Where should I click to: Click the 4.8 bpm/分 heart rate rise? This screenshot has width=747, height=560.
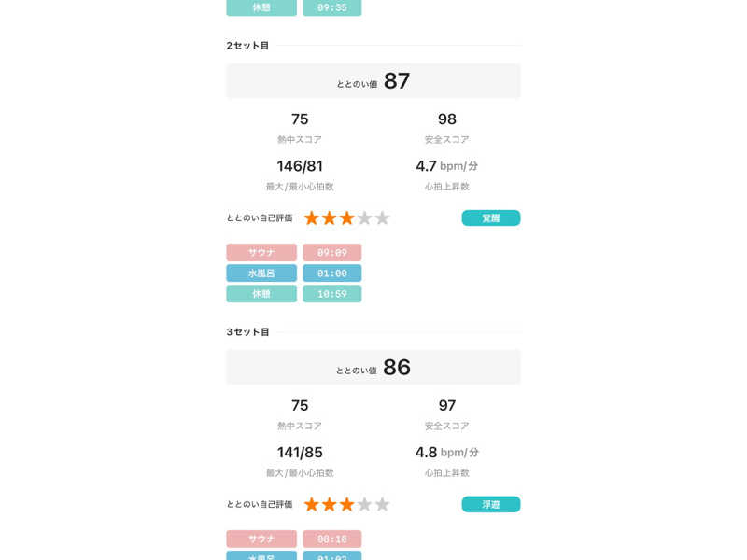[447, 453]
